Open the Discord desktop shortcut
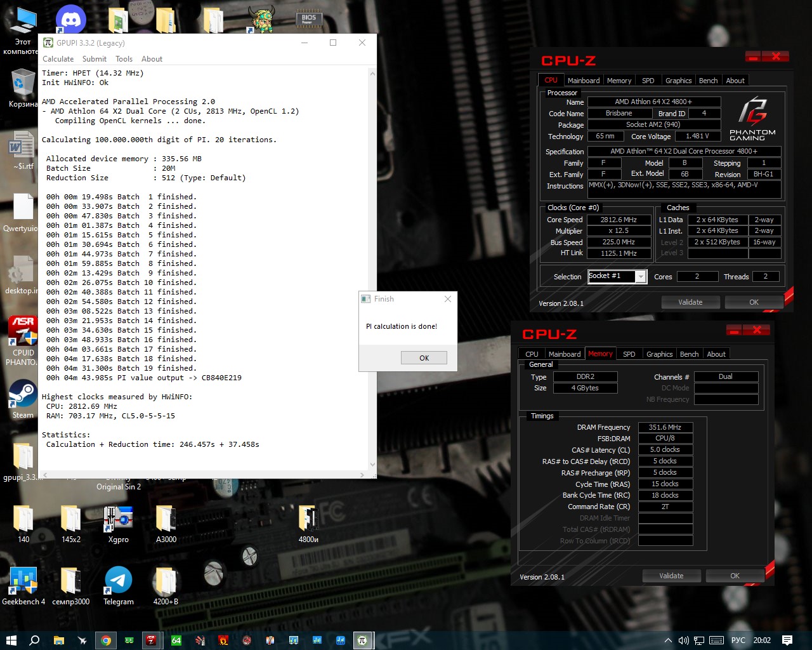Viewport: 812px width, 650px height. 70,19
